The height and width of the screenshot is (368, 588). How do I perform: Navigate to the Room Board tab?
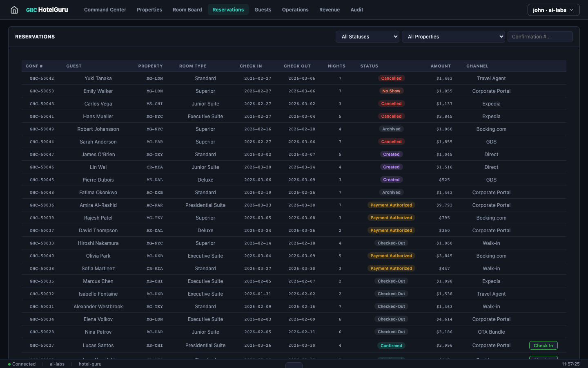[187, 9]
